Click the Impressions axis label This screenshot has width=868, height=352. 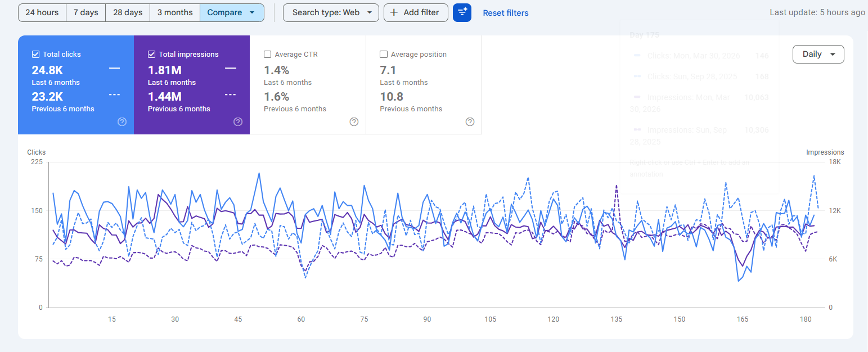(x=825, y=152)
